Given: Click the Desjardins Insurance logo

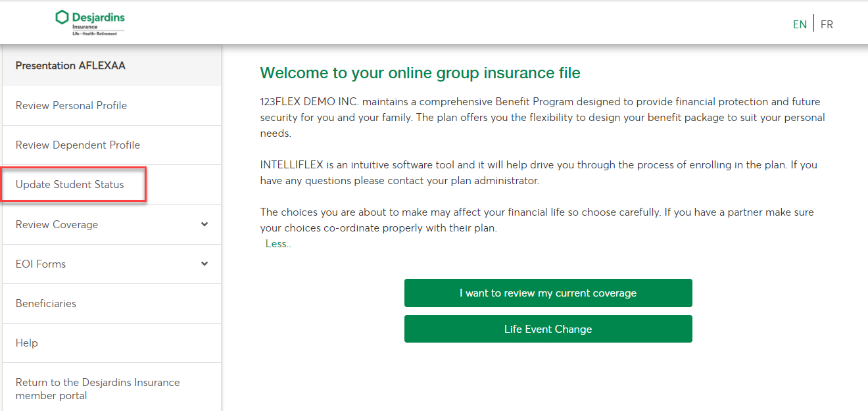Looking at the screenshot, I should click(x=90, y=22).
